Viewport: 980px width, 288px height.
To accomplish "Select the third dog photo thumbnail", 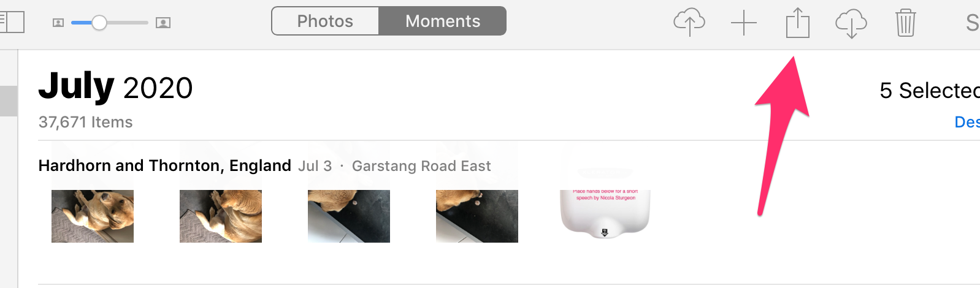I will (x=349, y=216).
